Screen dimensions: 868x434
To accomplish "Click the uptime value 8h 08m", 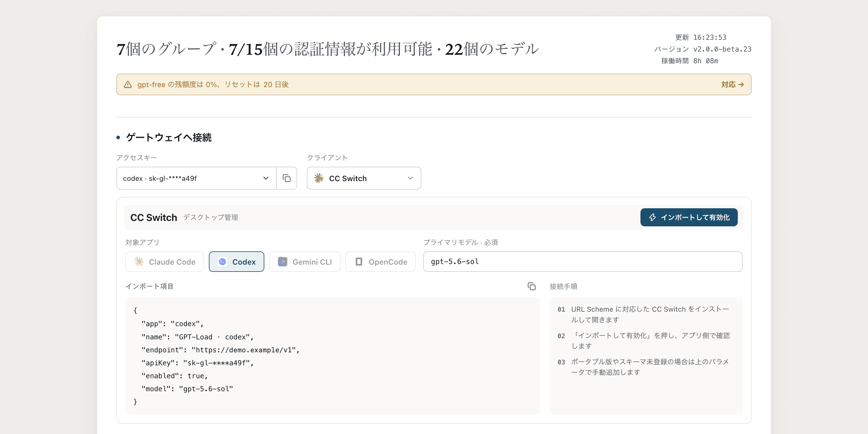I will pos(706,61).
